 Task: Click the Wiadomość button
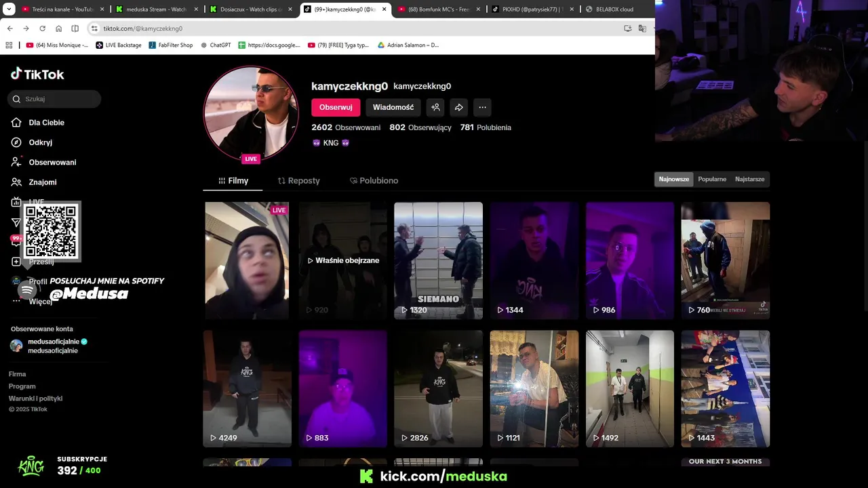click(393, 107)
